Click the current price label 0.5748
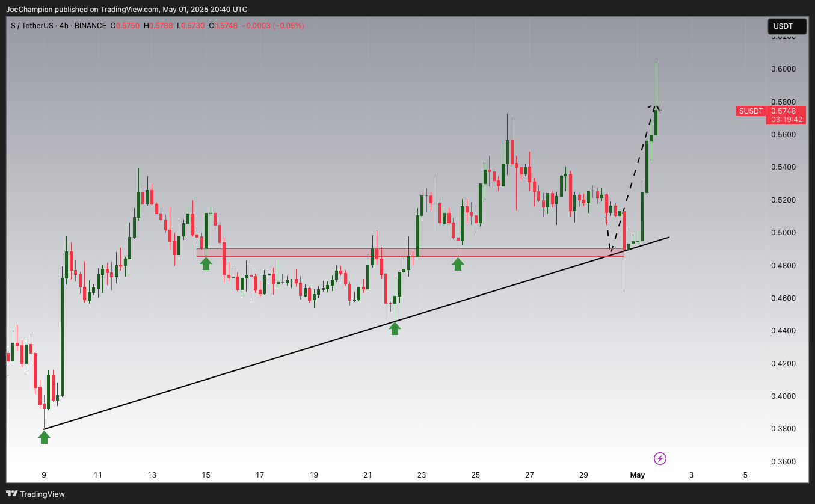Viewport: 815px width, 504px height. point(785,111)
